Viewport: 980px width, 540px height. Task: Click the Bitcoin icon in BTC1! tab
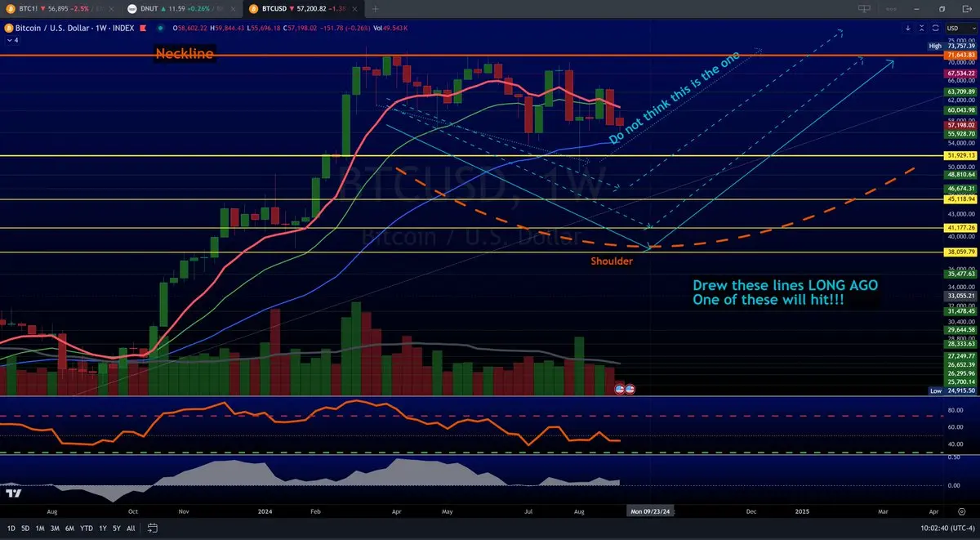click(10, 9)
